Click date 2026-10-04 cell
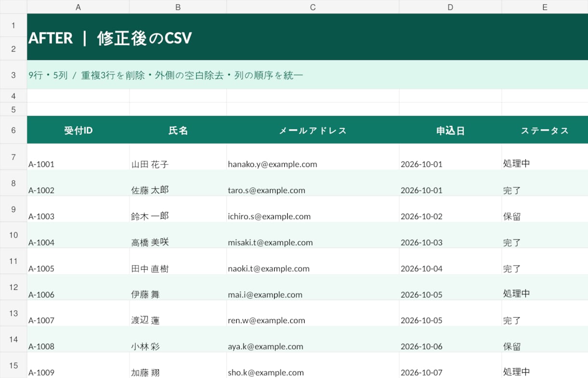Viewport: 588px width, 378px height. tap(450, 261)
